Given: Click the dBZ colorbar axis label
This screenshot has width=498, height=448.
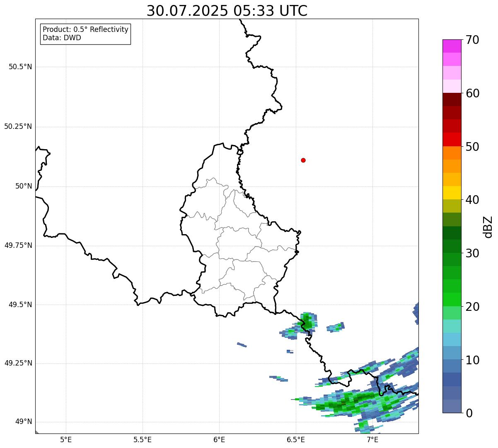Looking at the screenshot, I should click(x=488, y=227).
